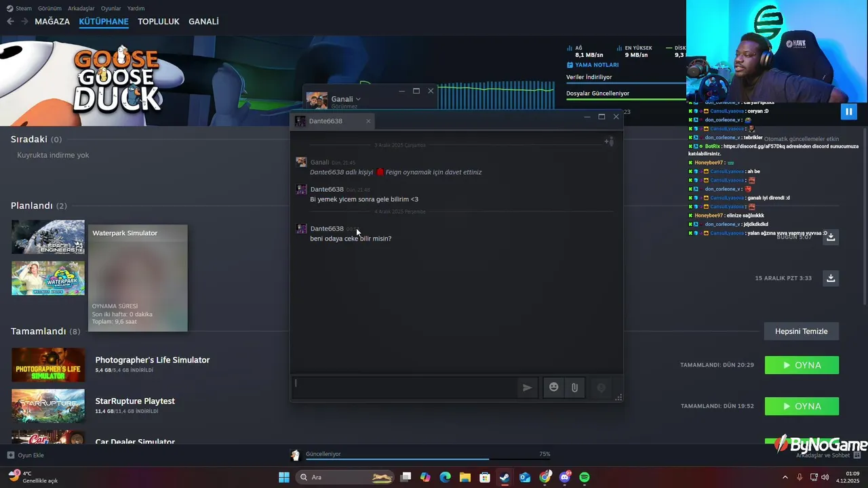Screen dimensions: 868x488
Task: Open the MAĞAZA tab
Action: click(52, 22)
